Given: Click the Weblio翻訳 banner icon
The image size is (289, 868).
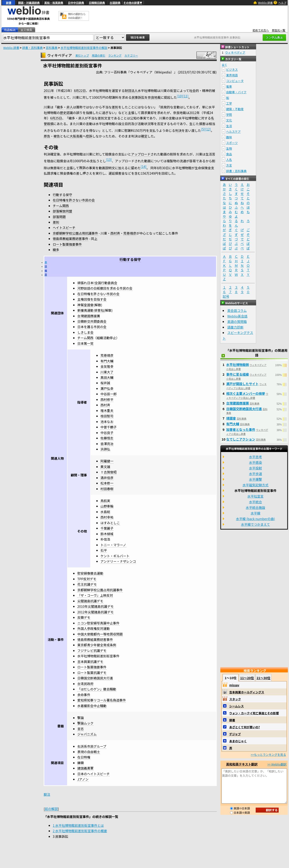Looking at the screenshot, I should pos(63,16).
